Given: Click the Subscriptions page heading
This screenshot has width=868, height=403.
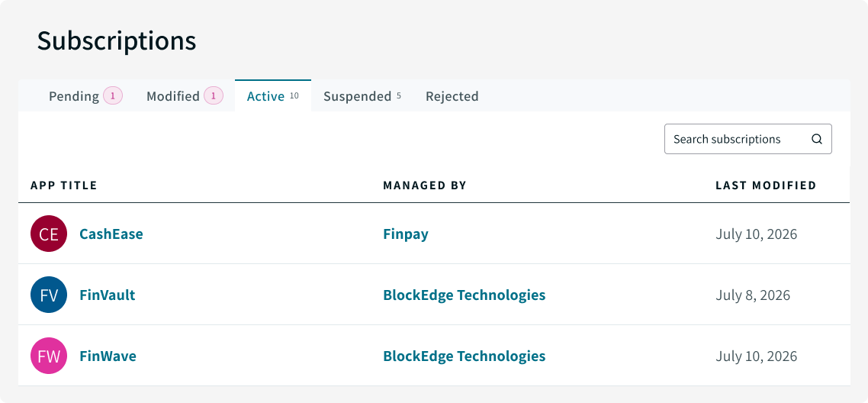Looking at the screenshot, I should pos(117,41).
